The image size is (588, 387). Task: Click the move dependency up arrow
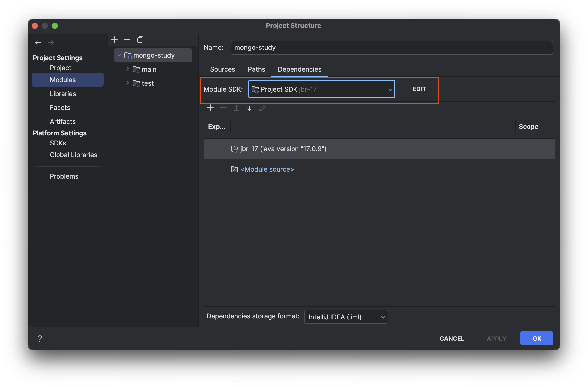point(236,108)
